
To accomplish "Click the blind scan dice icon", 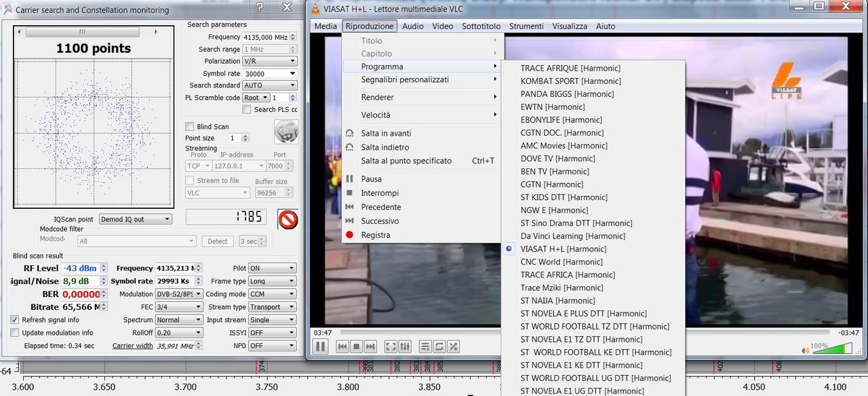I will click(x=286, y=132).
